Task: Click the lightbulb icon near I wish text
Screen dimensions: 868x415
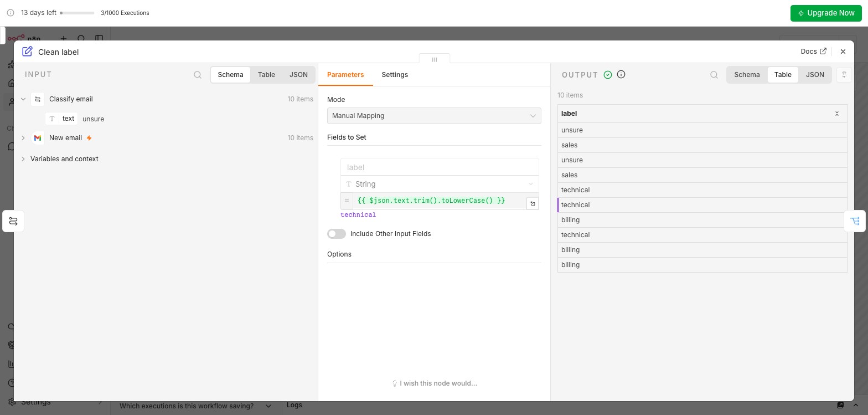Action: (395, 383)
